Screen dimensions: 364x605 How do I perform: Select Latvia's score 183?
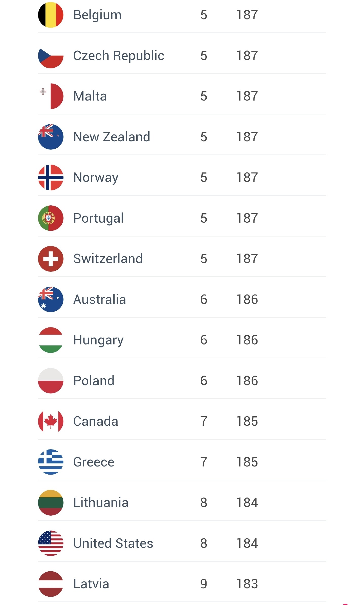[247, 584]
